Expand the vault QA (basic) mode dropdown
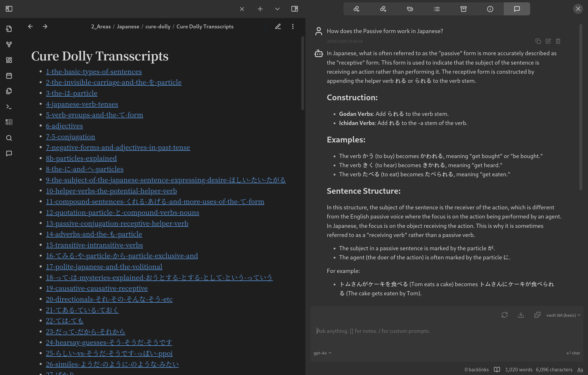 click(563, 315)
